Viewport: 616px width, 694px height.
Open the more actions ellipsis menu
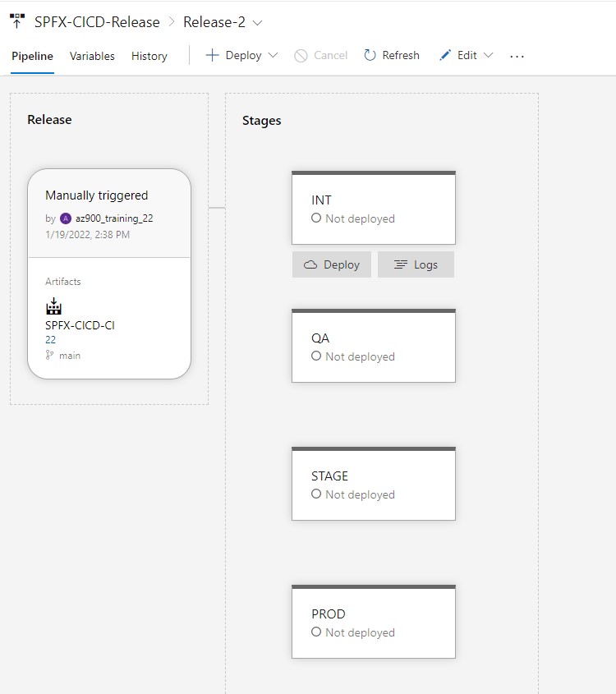tap(517, 56)
